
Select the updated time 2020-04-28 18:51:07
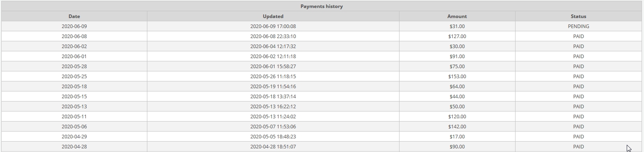tap(273, 147)
